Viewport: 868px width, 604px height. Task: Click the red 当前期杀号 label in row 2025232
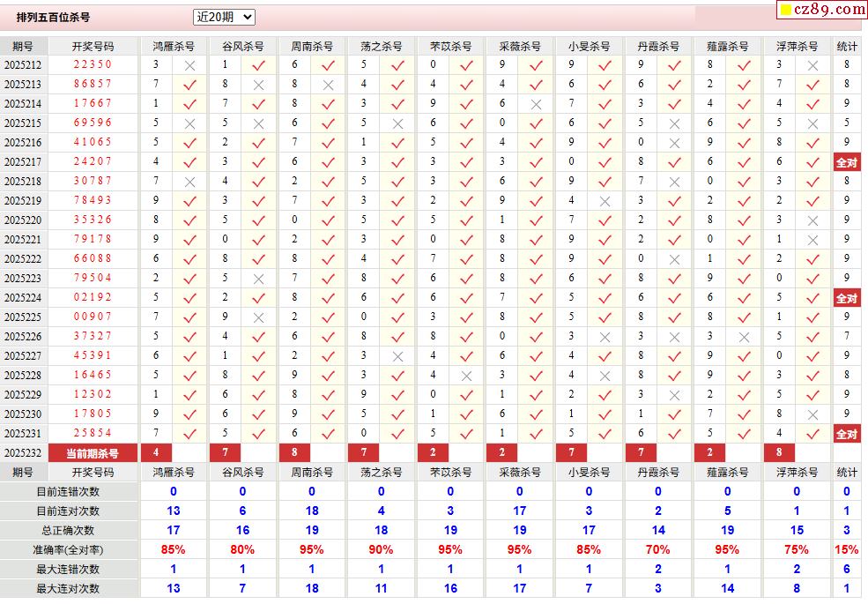point(93,453)
